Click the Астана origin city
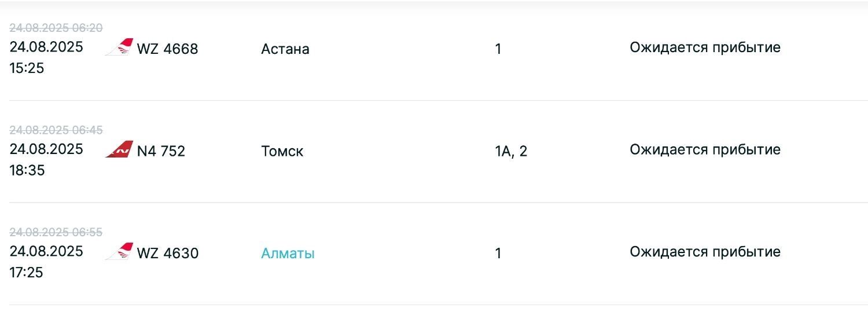Image resolution: width=868 pixels, height=315 pixels. 285,49
